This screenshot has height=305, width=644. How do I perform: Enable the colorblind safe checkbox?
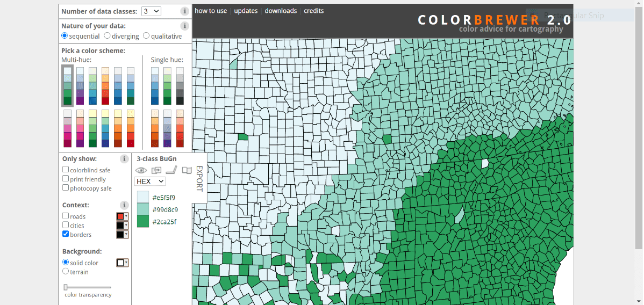click(x=66, y=170)
